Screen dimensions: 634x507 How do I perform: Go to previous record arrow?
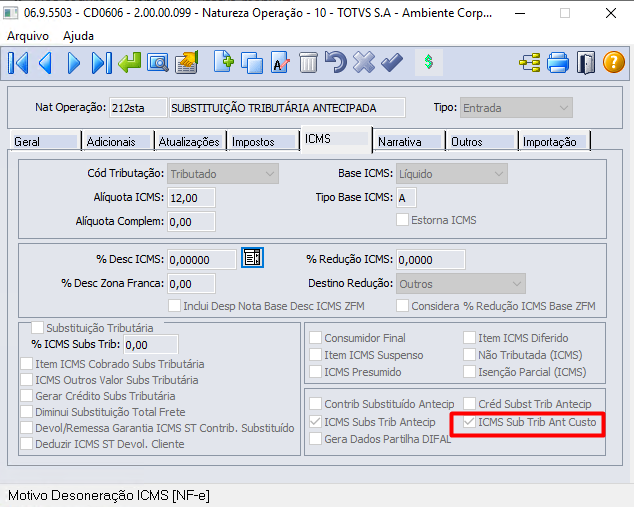point(45,63)
